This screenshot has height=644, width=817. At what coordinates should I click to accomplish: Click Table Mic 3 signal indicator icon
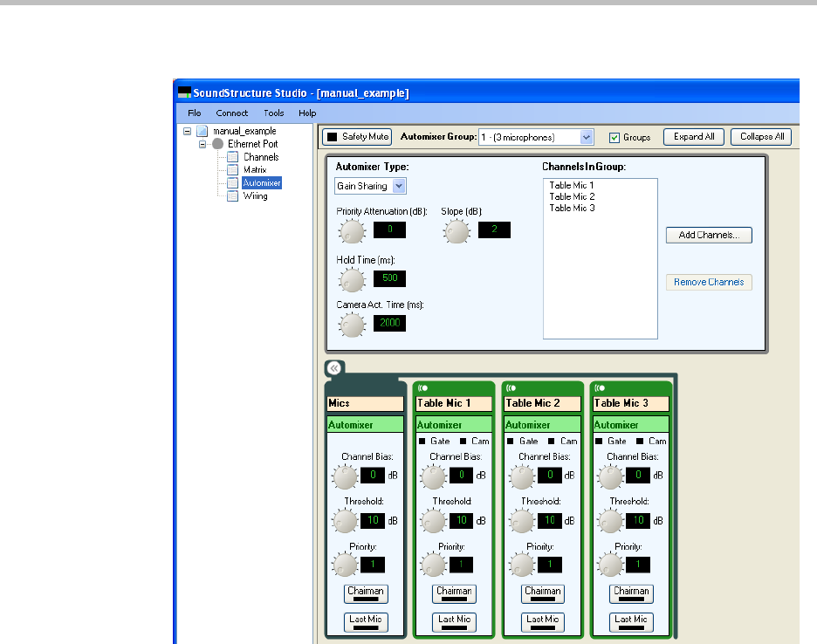(601, 387)
